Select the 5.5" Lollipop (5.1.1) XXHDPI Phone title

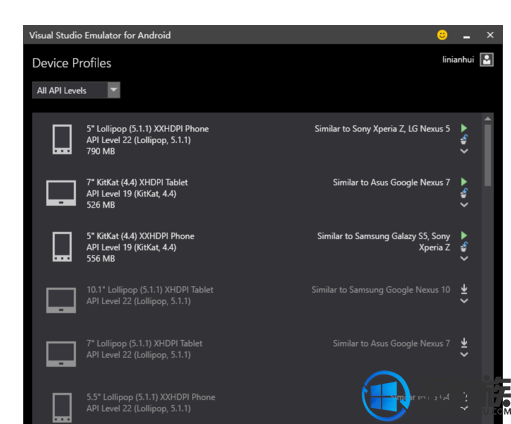[151, 397]
